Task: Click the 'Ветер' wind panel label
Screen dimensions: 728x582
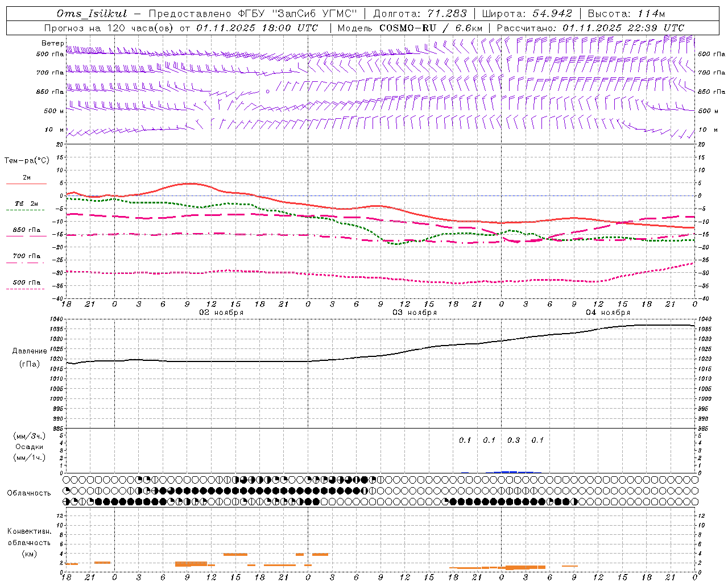Action: coord(53,43)
